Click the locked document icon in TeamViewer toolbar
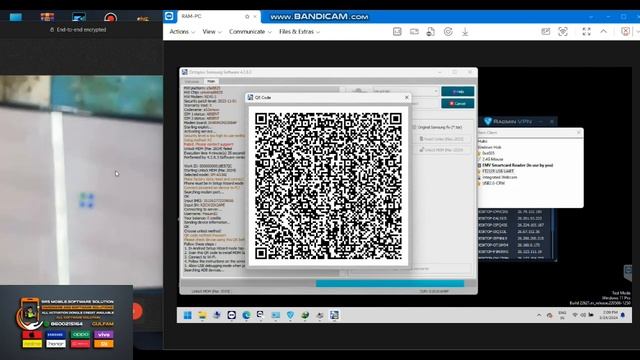This screenshot has height=360, width=640. (431, 31)
